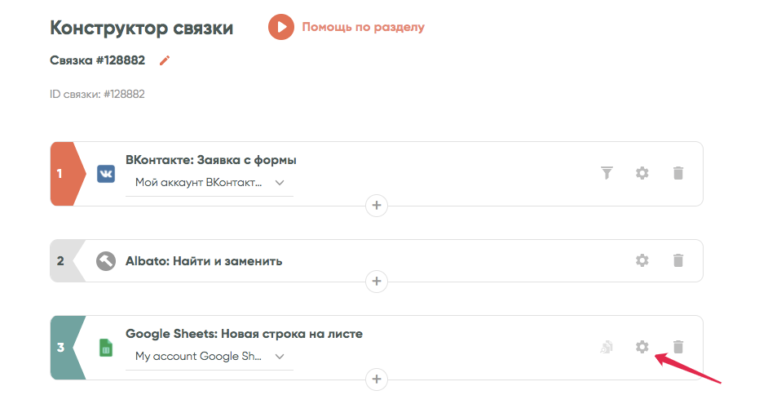Image resolution: width=768 pixels, height=404 pixels.
Task: Add a step after ВКонтакте with plus button
Action: [377, 206]
